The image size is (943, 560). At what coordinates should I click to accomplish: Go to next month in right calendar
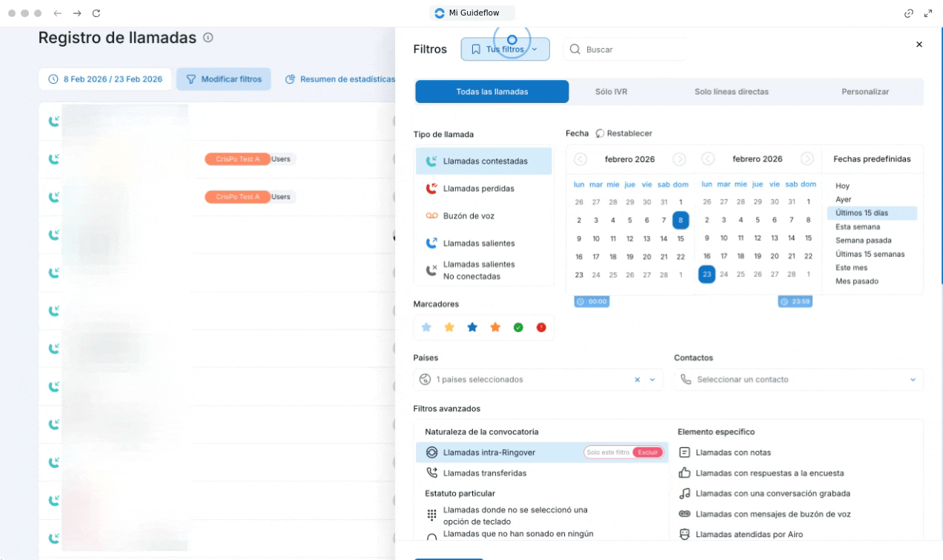click(807, 159)
